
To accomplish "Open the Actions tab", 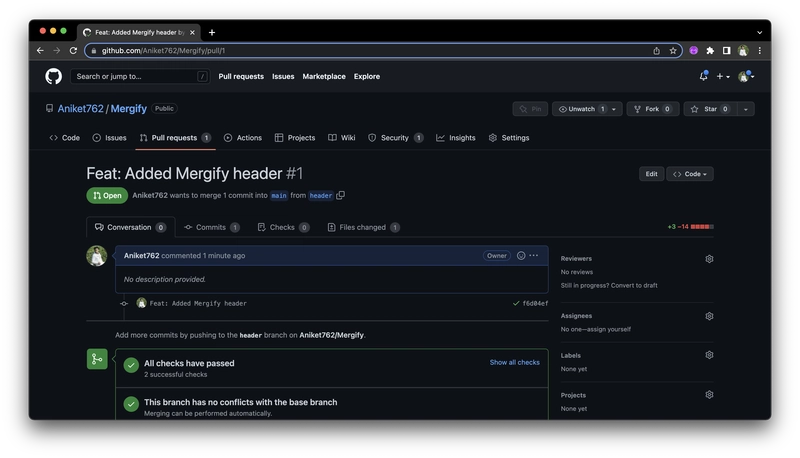I will [243, 138].
